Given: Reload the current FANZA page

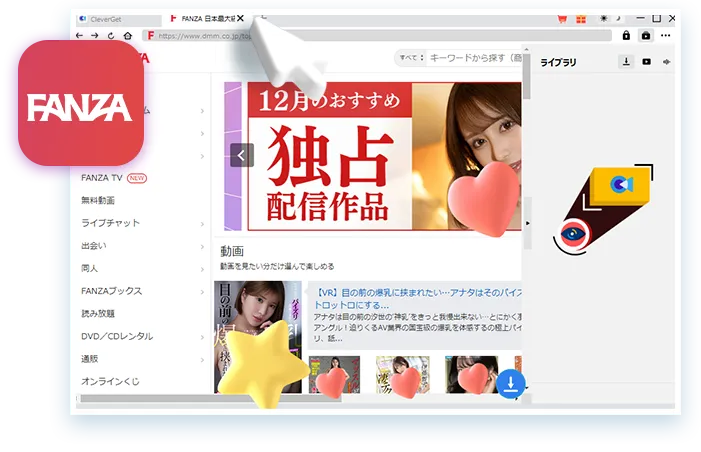Looking at the screenshot, I should 111,35.
